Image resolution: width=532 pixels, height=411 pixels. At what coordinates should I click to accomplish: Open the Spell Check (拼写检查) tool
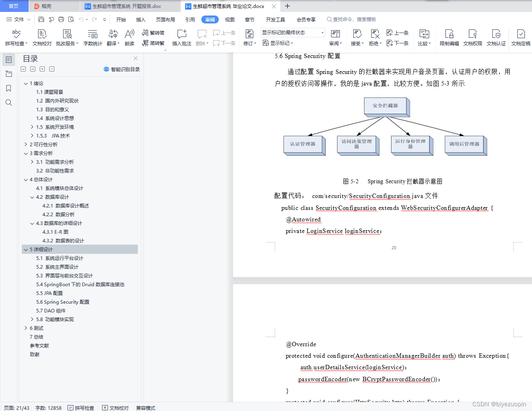(x=16, y=38)
